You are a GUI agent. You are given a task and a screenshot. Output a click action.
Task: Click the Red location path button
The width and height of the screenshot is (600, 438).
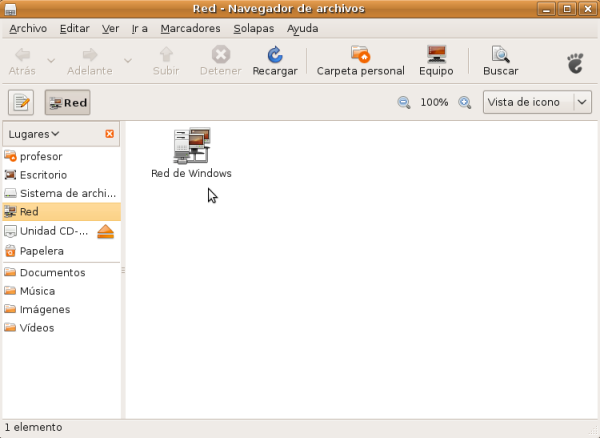tap(67, 102)
